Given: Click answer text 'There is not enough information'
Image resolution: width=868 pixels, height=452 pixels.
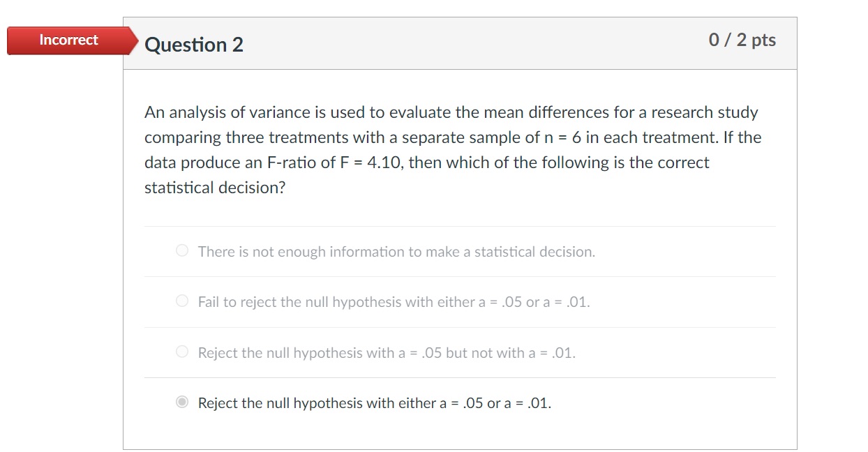Looking at the screenshot, I should coord(396,252).
